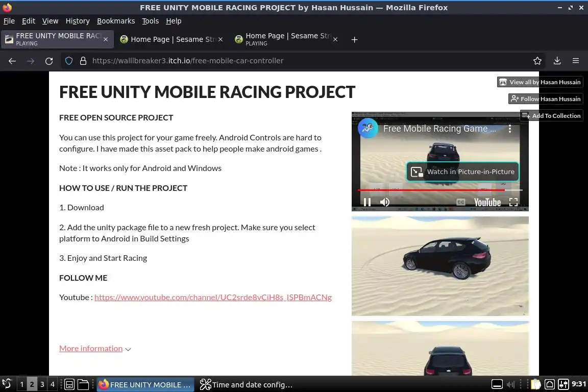Open the clipboard manager tray icon
Screen dimensions: 588x392
coord(536,384)
